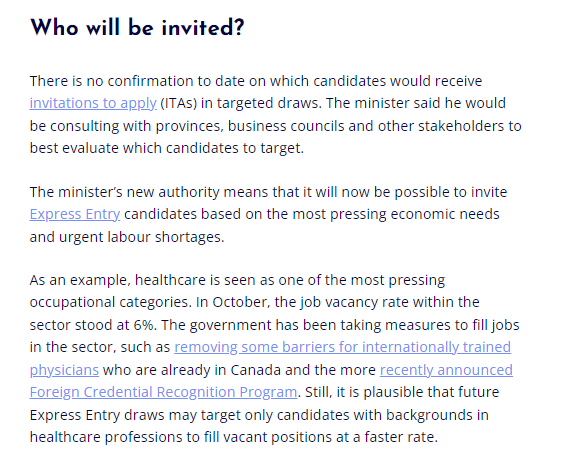Open 'removing some barriers for internationally trained' link
This screenshot has height=463, width=585.
coord(342,347)
